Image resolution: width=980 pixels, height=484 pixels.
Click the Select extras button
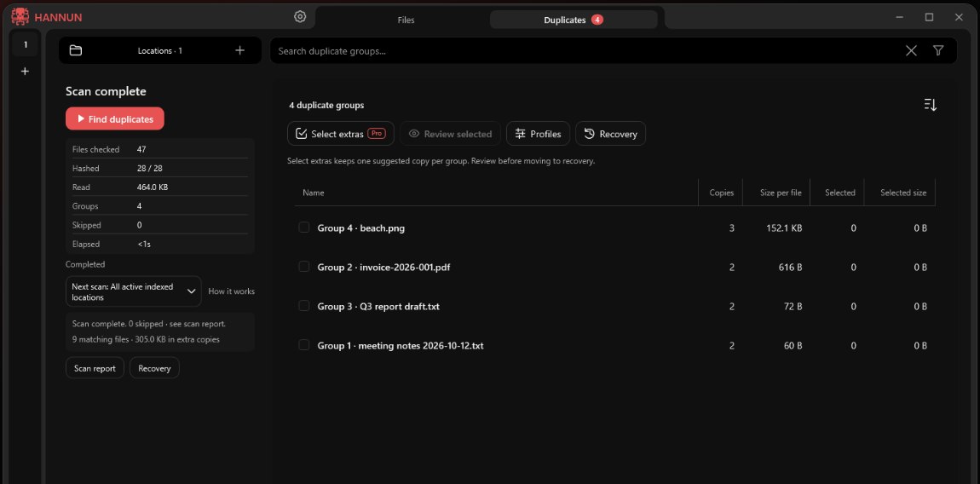[341, 134]
